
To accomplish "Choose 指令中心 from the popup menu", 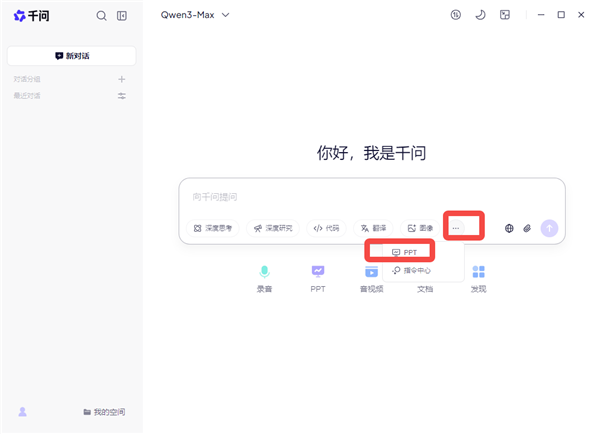I will click(x=411, y=271).
